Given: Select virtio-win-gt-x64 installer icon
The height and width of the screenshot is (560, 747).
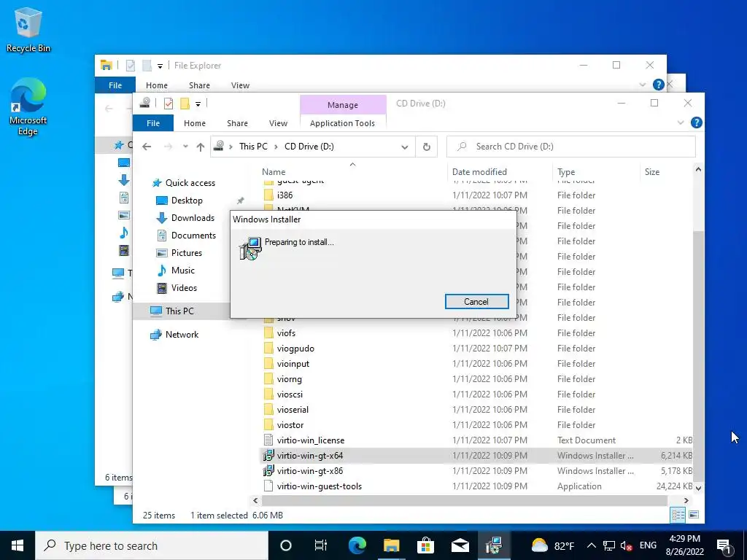Looking at the screenshot, I should tap(268, 455).
